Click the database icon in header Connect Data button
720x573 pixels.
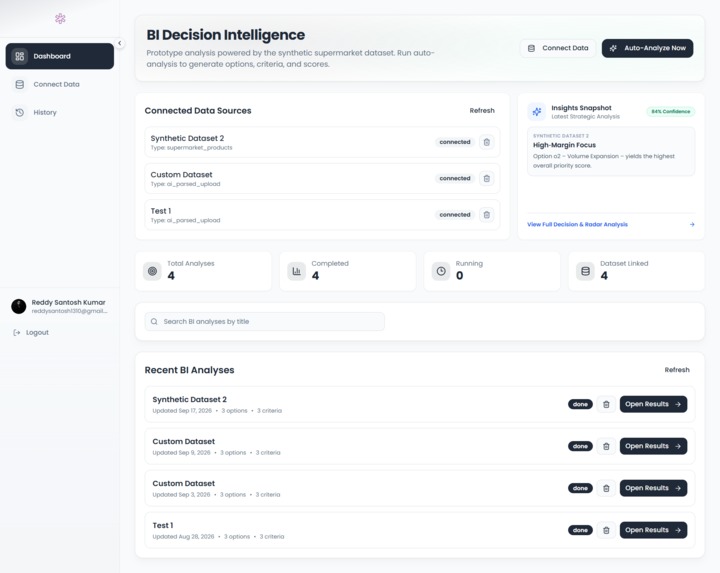(531, 48)
